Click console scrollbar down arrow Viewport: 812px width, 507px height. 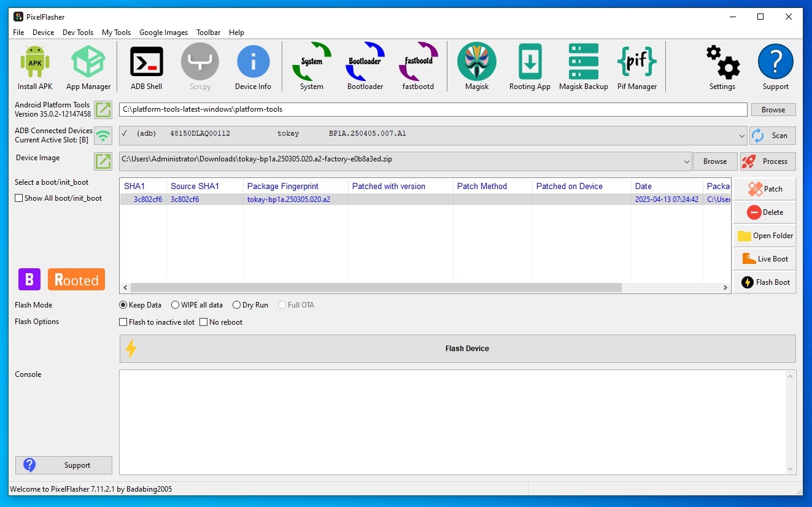791,469
